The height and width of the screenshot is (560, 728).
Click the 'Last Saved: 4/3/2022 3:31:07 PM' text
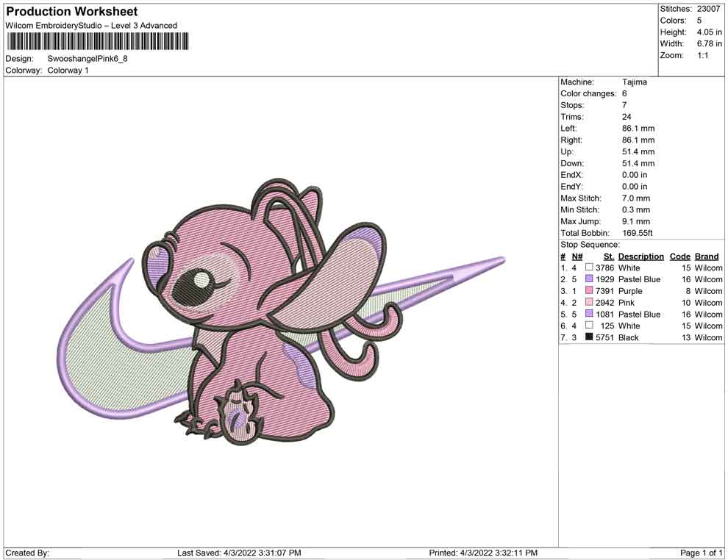(239, 553)
